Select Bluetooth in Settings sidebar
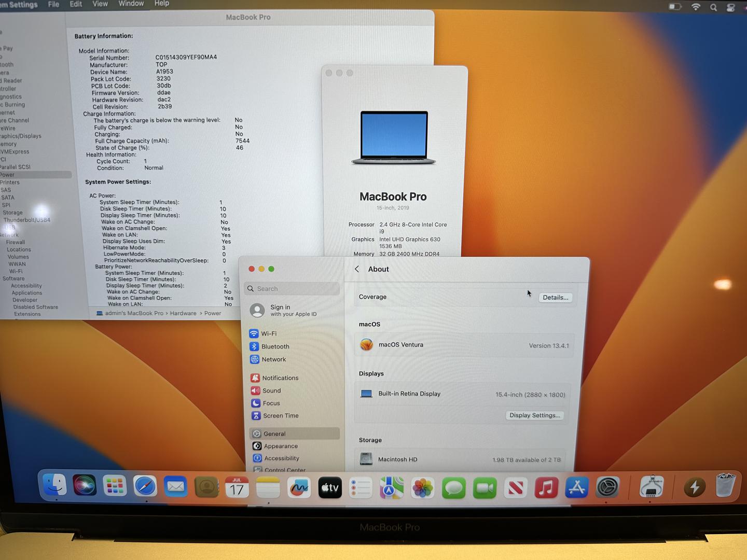 [270, 346]
